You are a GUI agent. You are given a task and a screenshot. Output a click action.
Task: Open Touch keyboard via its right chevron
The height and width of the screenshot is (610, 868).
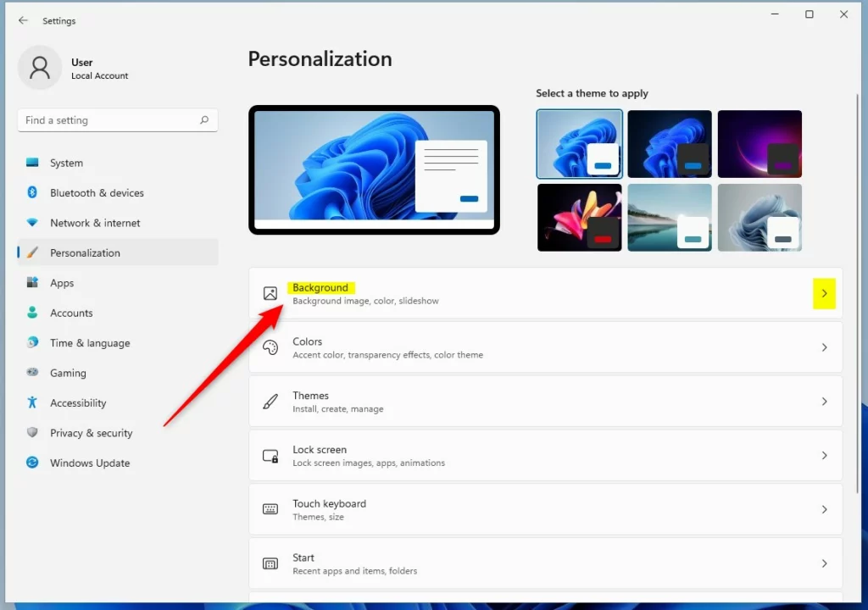point(824,509)
